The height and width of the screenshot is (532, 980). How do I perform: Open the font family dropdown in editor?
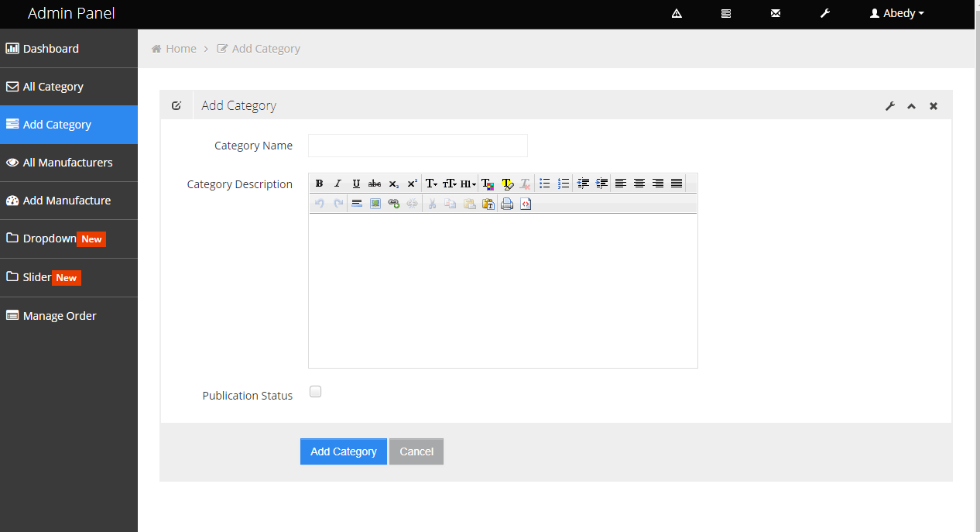pos(432,184)
